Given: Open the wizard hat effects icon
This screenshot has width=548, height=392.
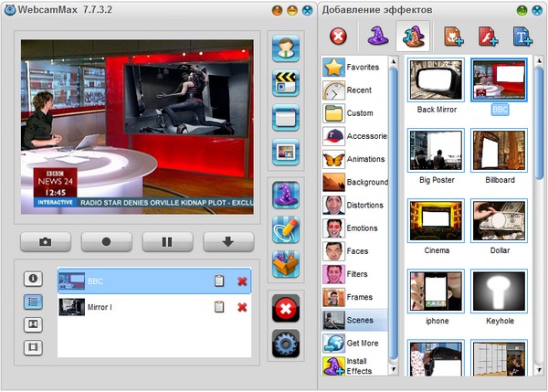Looking at the screenshot, I should (x=286, y=195).
